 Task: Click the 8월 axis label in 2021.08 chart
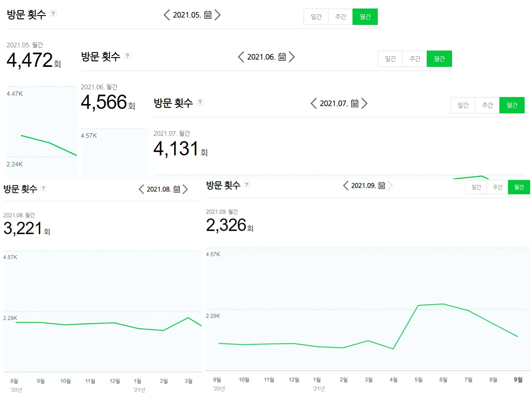14,381
